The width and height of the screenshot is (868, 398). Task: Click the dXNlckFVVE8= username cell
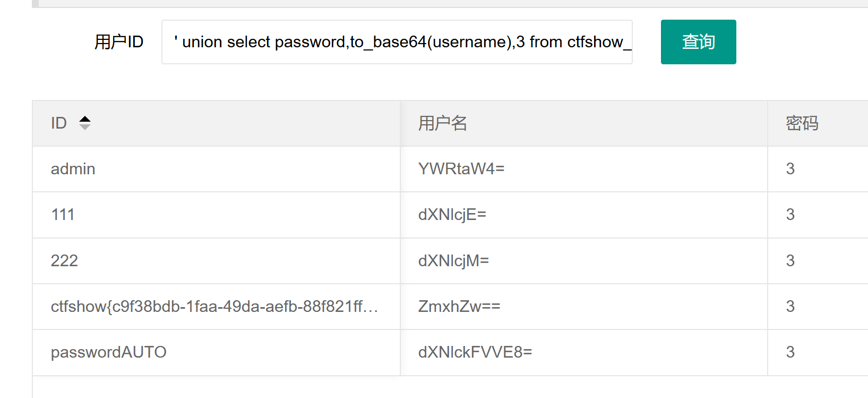pyautogui.click(x=475, y=352)
